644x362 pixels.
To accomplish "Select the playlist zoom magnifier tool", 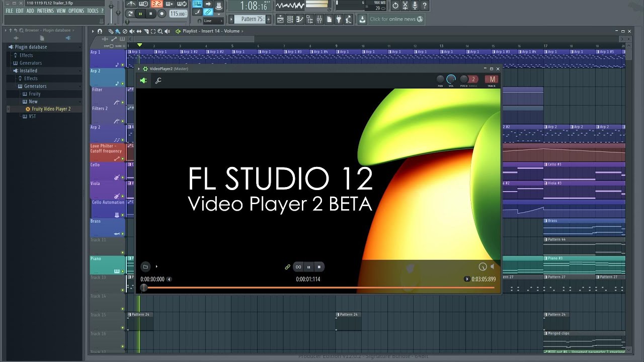I will [x=160, y=31].
